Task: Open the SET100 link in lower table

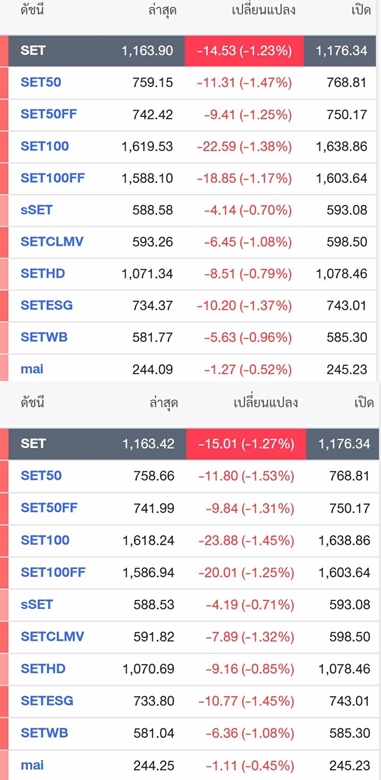Action: tap(45, 540)
